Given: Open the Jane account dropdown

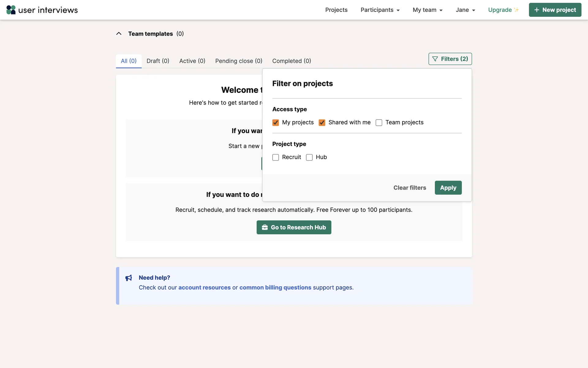Looking at the screenshot, I should (x=465, y=10).
